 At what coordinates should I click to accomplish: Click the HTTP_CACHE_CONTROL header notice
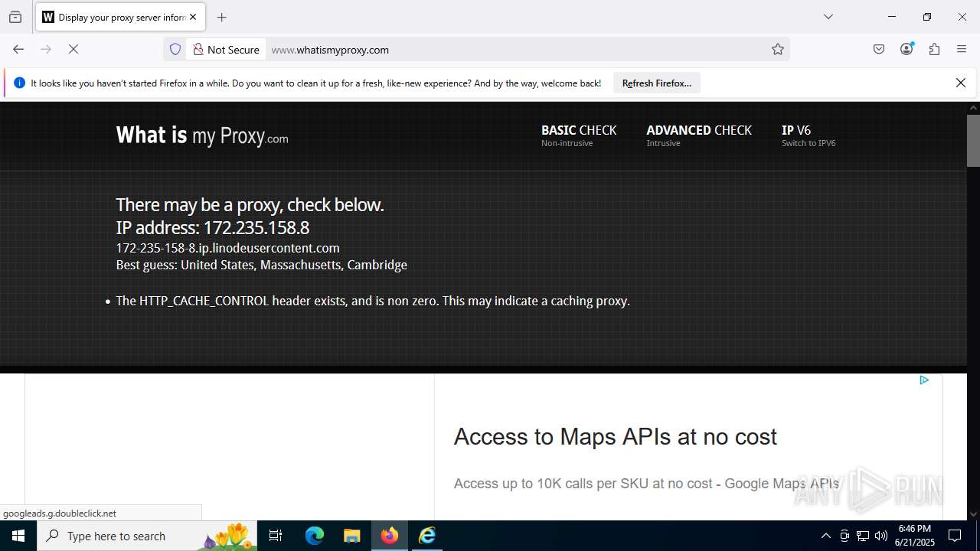[x=373, y=301]
